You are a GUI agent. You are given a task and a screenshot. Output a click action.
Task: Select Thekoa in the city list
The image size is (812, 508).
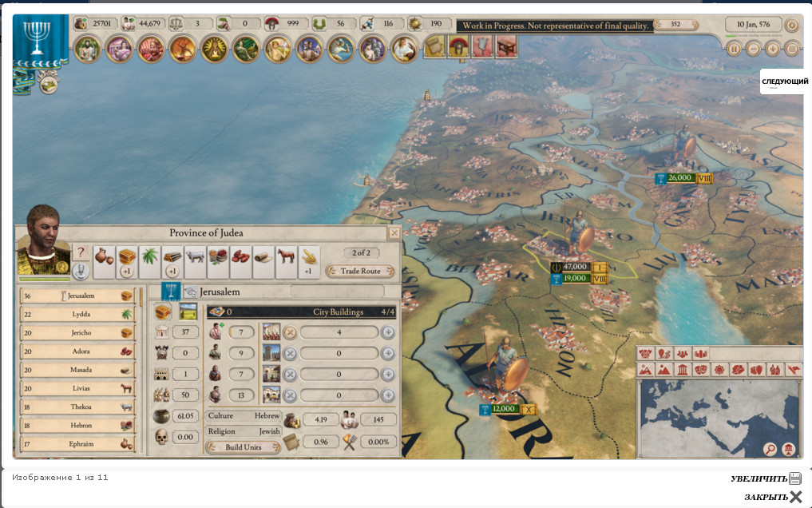pos(78,407)
